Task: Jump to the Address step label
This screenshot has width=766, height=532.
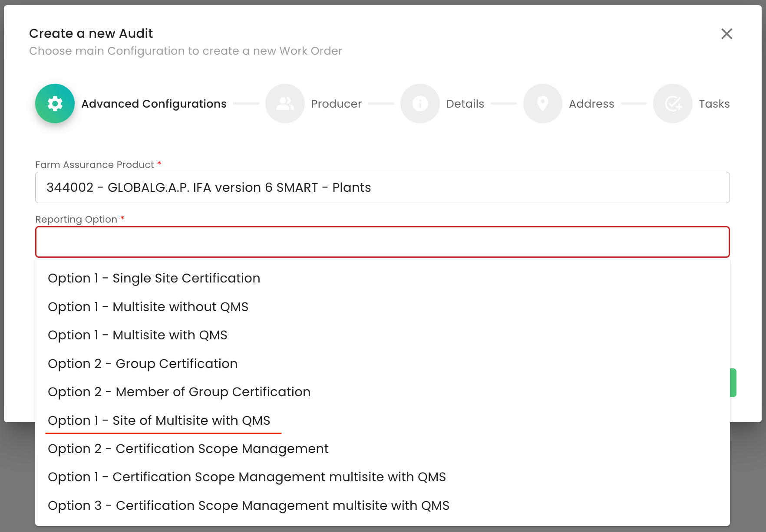Action: tap(591, 104)
